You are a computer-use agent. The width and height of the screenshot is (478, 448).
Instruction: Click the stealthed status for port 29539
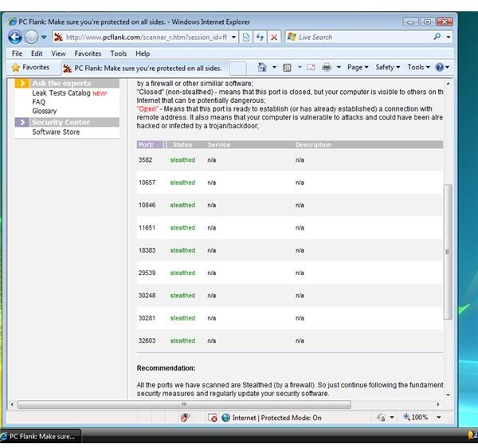(x=182, y=273)
